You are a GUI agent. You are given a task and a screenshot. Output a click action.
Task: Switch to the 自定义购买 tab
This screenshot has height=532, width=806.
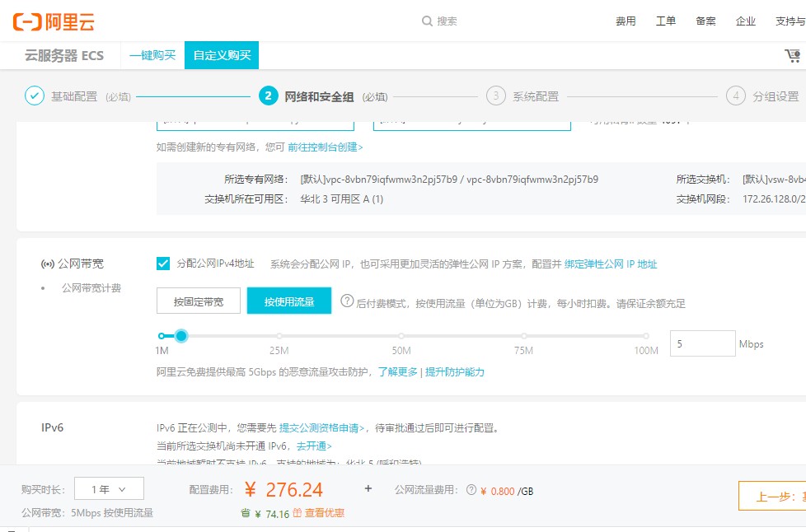pos(222,55)
